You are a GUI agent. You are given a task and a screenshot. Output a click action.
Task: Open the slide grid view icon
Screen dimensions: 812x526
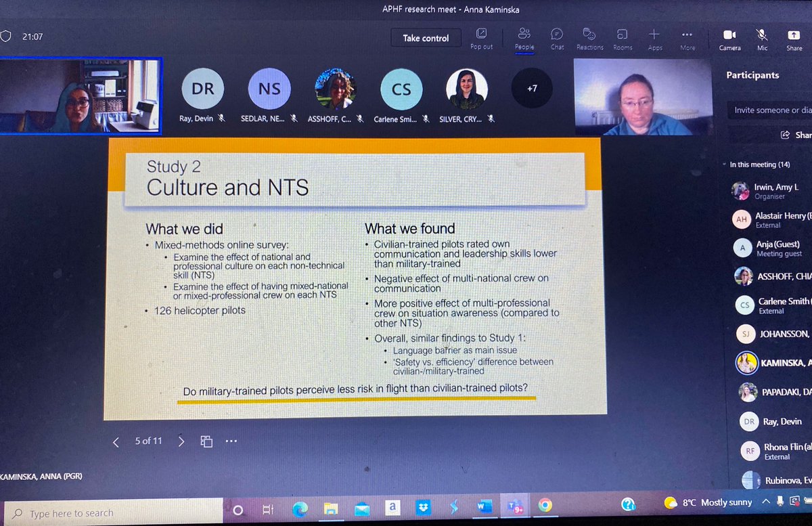(x=206, y=441)
